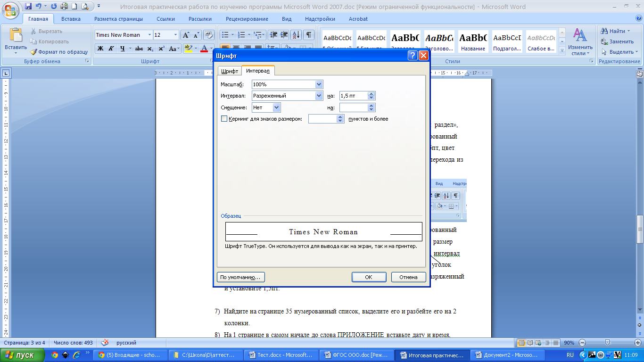Click the По умолчанию... button

click(x=241, y=277)
